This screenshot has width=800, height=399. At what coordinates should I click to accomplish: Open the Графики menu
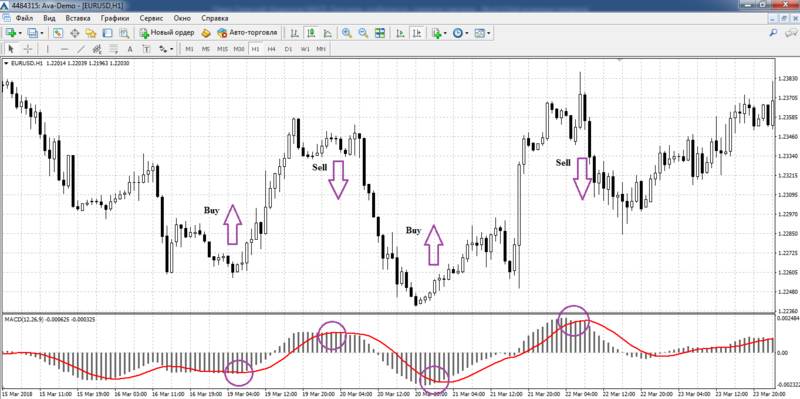click(115, 18)
